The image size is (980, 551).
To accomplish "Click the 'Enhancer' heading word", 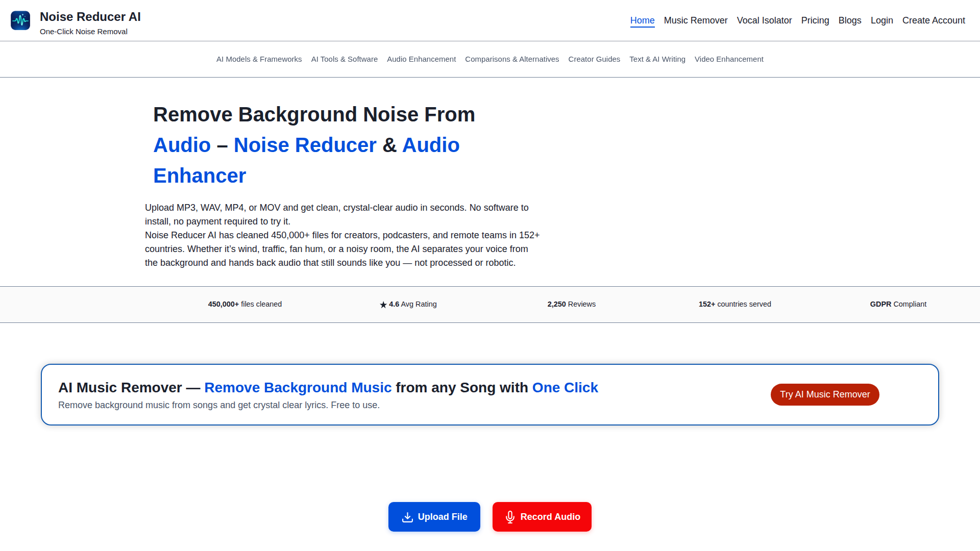I will click(200, 176).
